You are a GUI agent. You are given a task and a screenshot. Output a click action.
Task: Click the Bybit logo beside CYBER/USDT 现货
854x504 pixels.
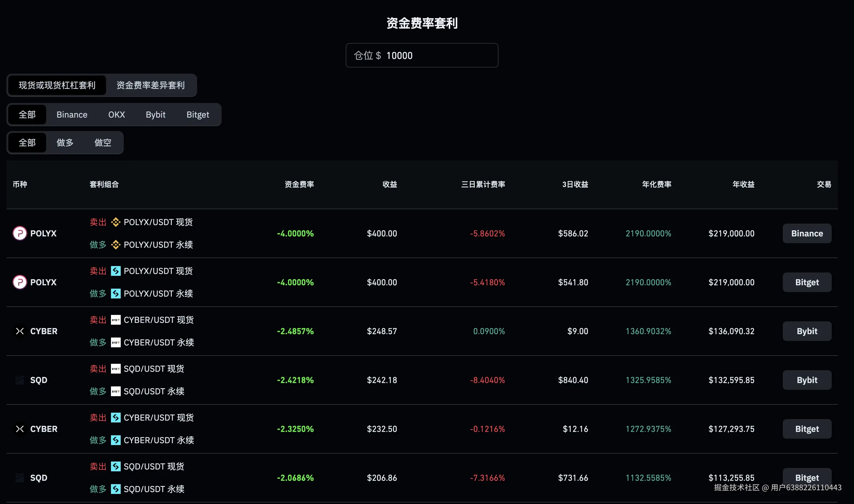point(116,320)
